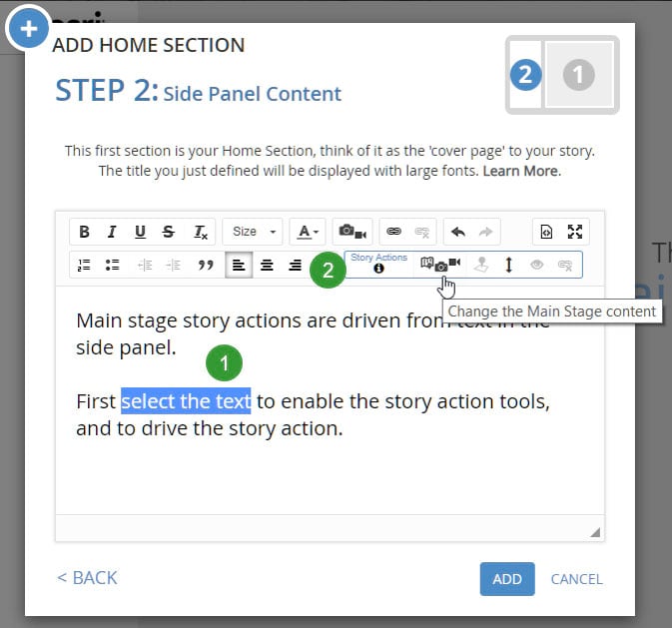
Task: Click the ADD button
Action: tap(507, 579)
